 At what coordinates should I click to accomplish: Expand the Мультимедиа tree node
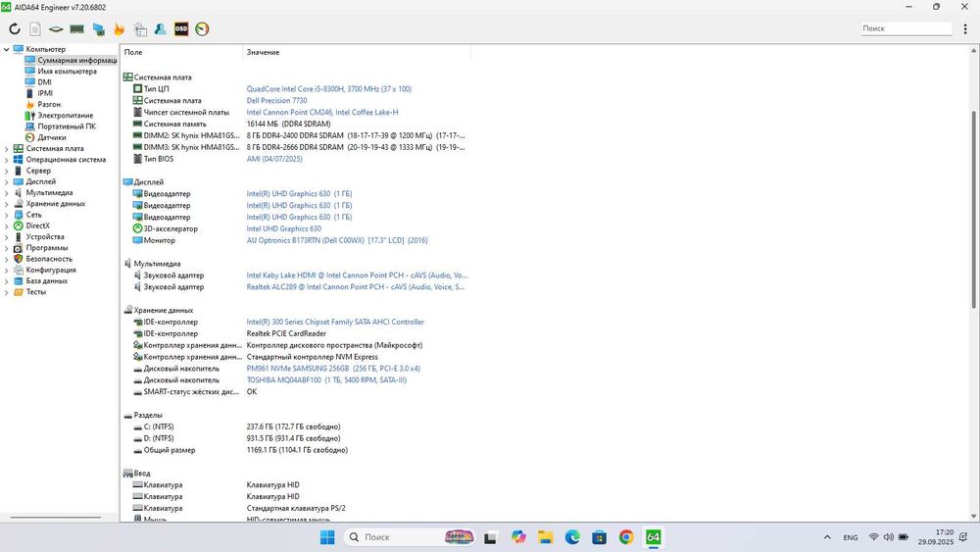coord(6,192)
